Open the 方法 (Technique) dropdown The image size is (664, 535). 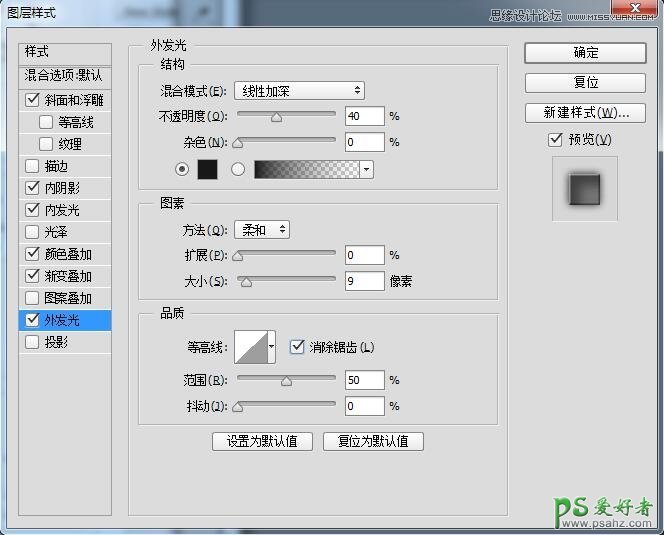pyautogui.click(x=261, y=230)
